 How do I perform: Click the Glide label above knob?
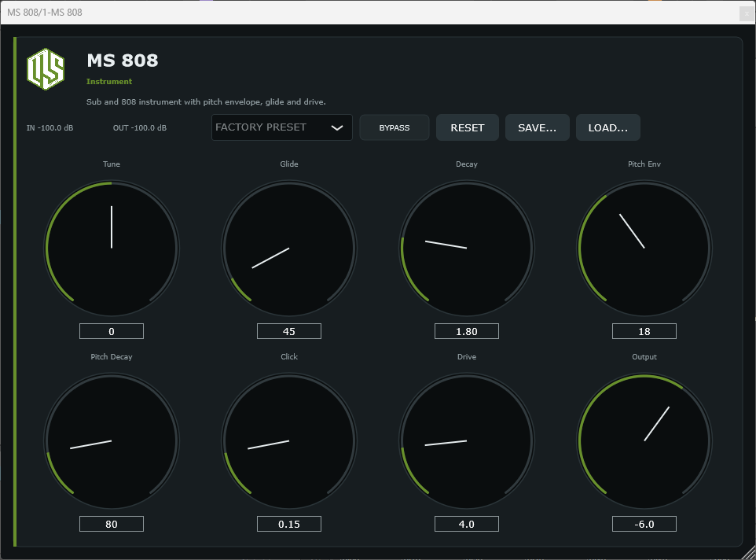(x=288, y=164)
